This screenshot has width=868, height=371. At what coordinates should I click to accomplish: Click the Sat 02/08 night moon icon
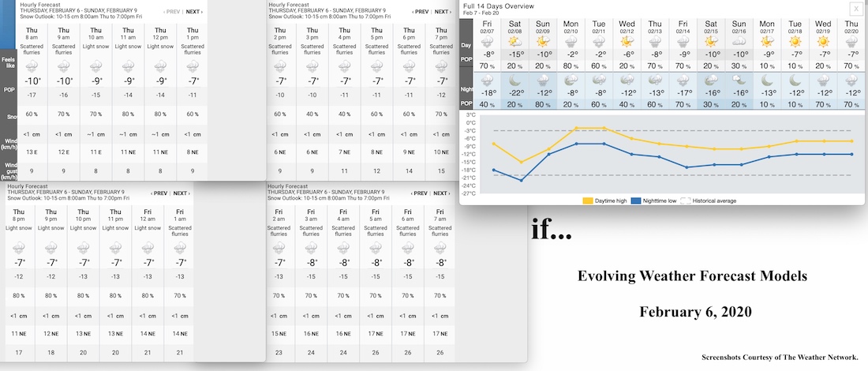(x=514, y=81)
